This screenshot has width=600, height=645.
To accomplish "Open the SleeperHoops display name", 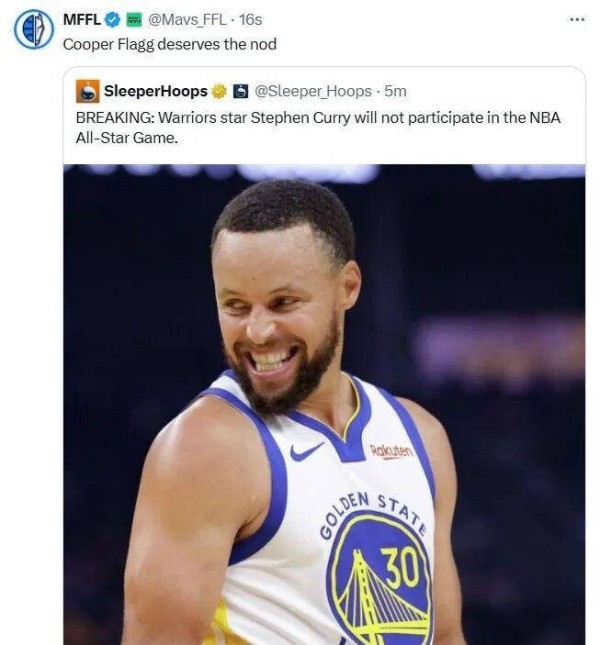I will [x=155, y=91].
